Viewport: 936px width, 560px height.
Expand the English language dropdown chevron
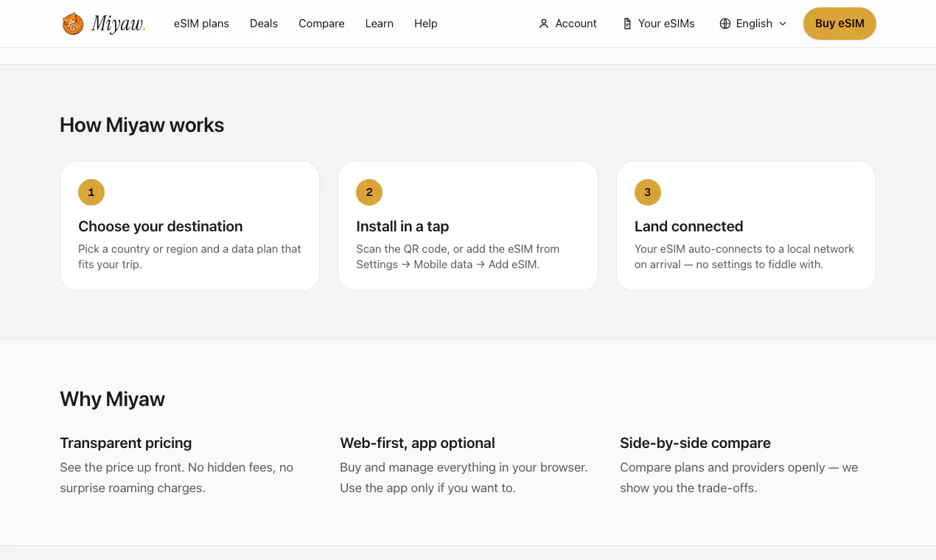[x=783, y=24]
